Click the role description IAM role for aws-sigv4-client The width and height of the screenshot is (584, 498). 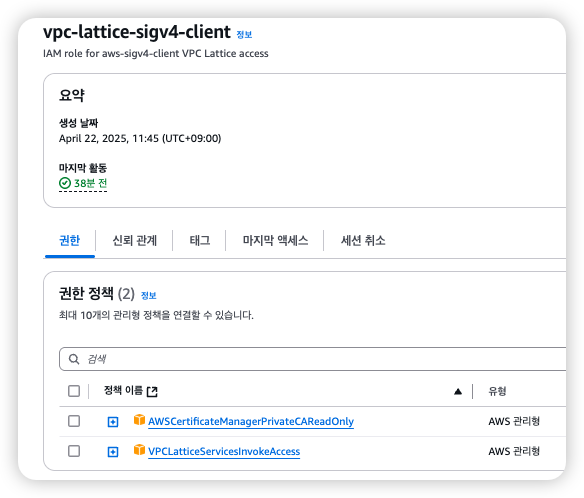click(156, 54)
